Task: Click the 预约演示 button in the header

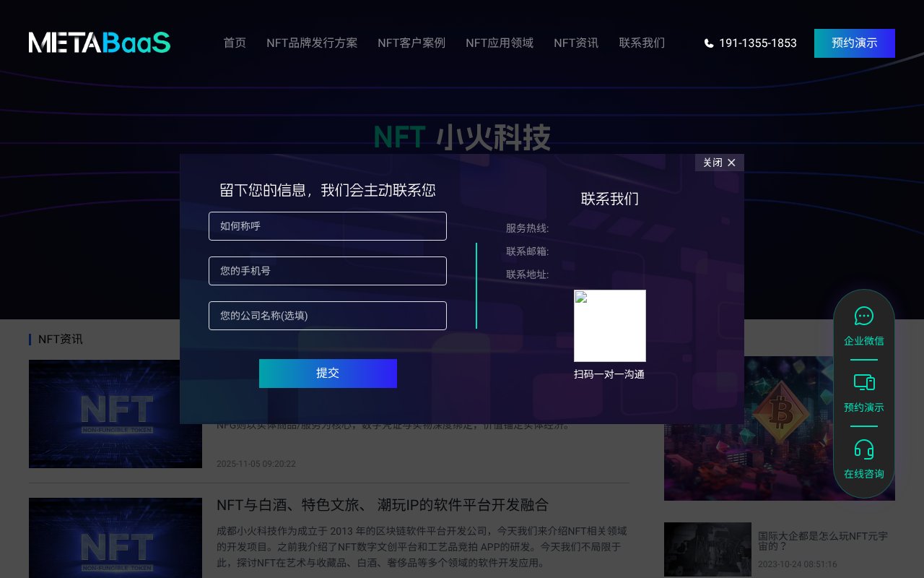Action: coord(855,43)
